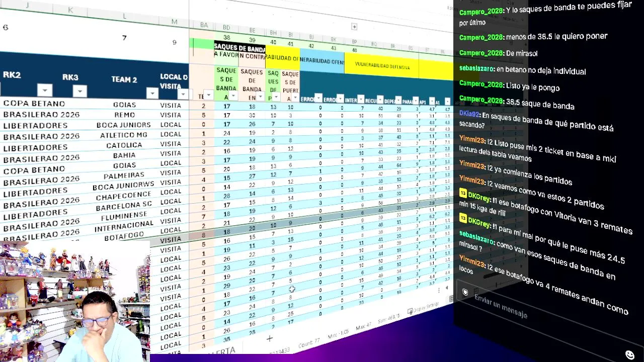The width and height of the screenshot is (644, 362).
Task: Select column header BE
Action: click(x=252, y=30)
